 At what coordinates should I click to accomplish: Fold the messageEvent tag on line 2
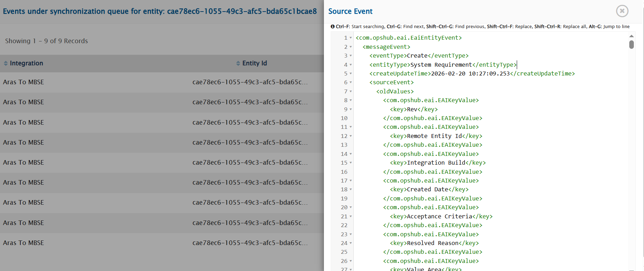[351, 47]
